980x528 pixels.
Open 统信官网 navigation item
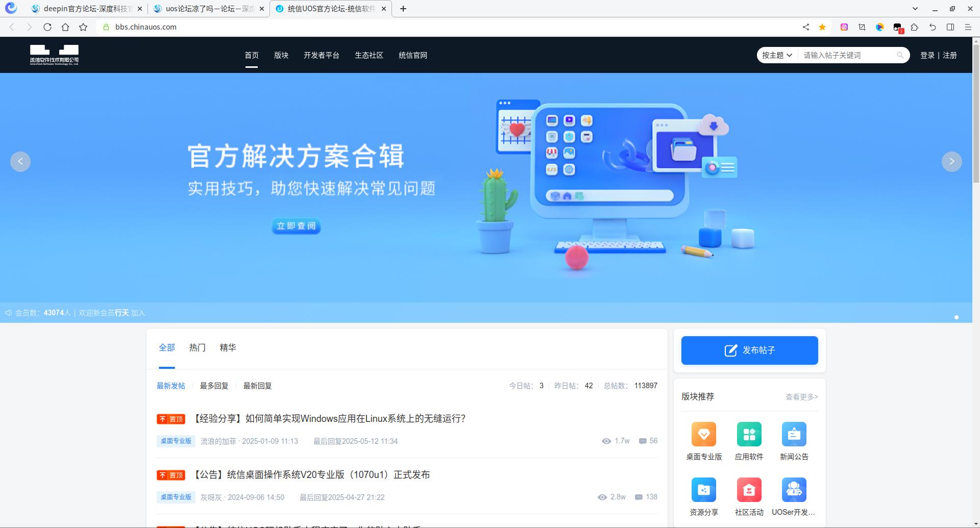click(x=413, y=55)
